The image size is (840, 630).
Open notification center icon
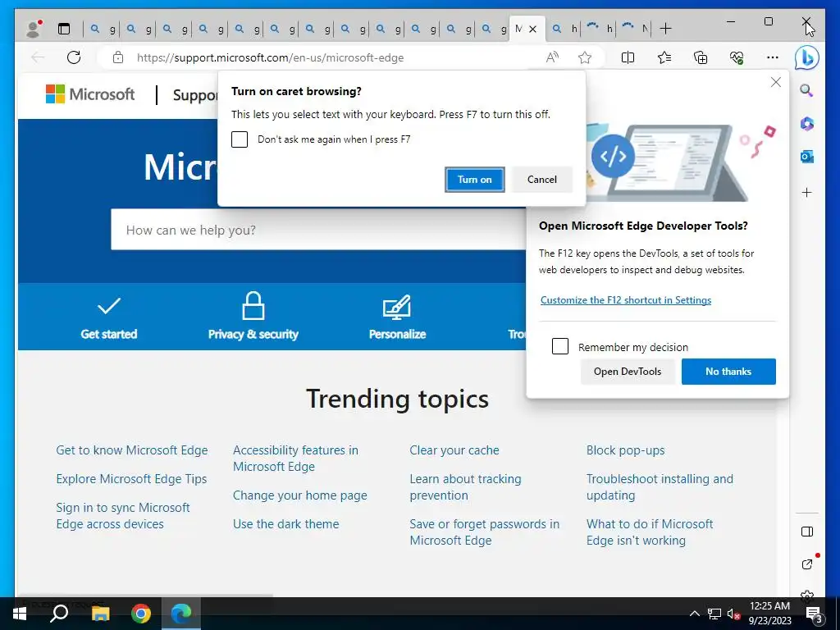coord(815,614)
